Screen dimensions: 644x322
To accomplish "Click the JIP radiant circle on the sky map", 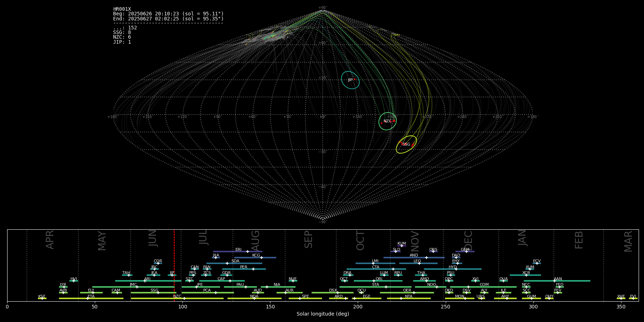I will click(350, 80).
